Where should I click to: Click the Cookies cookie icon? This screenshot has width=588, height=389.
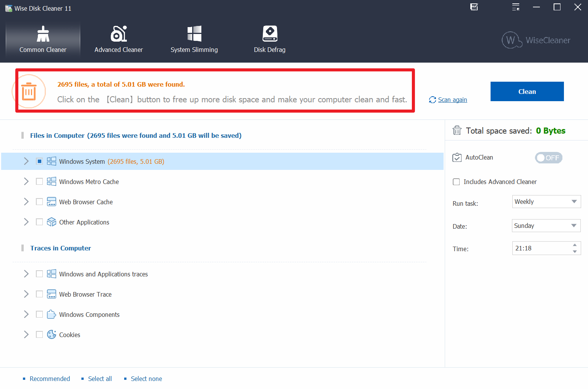[x=52, y=334]
